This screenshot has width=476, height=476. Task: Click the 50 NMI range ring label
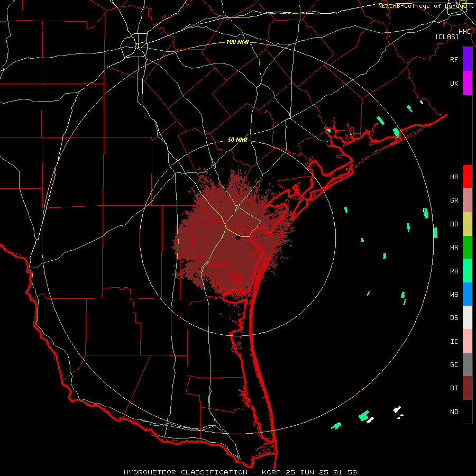[x=237, y=140]
